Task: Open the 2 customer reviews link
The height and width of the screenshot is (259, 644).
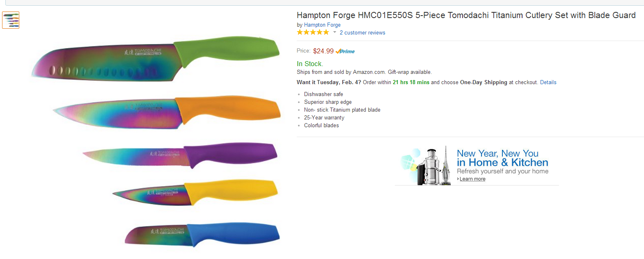Action: pos(362,33)
